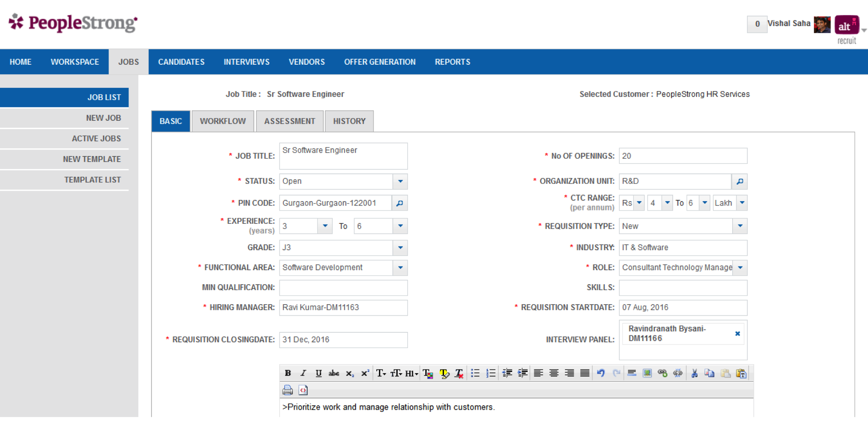Open the highlight background color picker
868x421 pixels.
pos(444,373)
